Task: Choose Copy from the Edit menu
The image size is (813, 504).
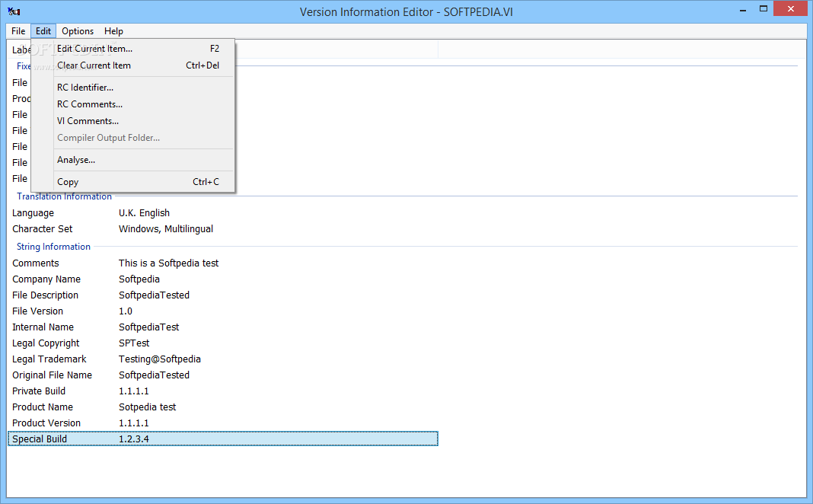Action: [132, 182]
